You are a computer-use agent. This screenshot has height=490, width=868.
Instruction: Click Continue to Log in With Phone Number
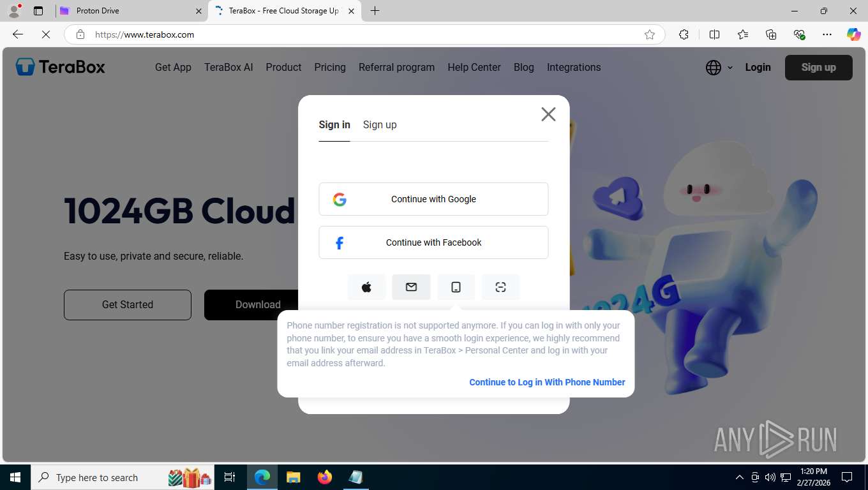point(547,382)
